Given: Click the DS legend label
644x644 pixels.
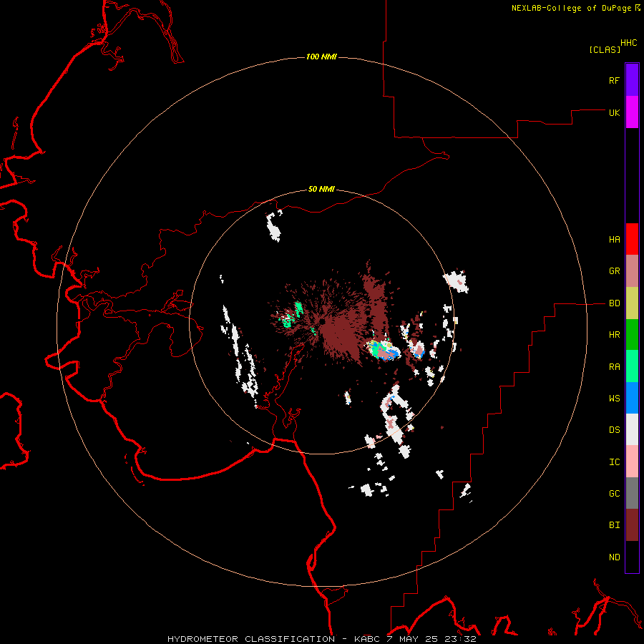Looking at the screenshot, I should 614,430.
